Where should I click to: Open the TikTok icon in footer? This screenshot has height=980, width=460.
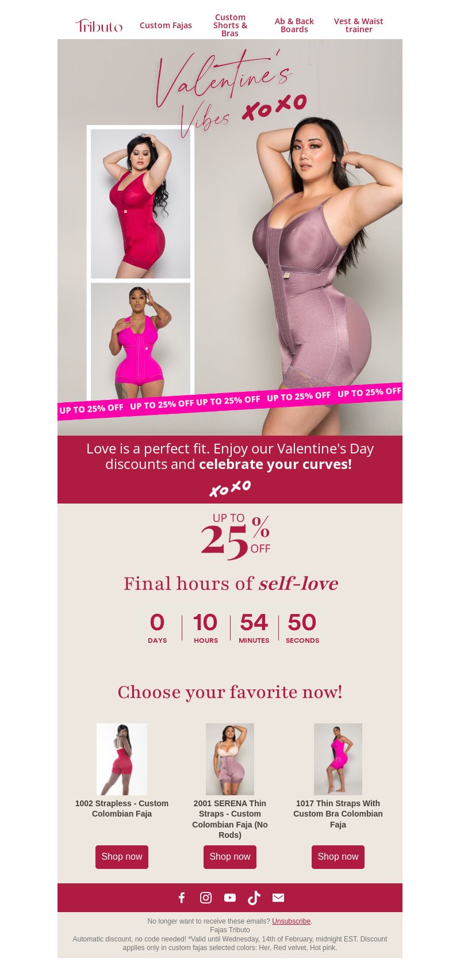pyautogui.click(x=254, y=898)
